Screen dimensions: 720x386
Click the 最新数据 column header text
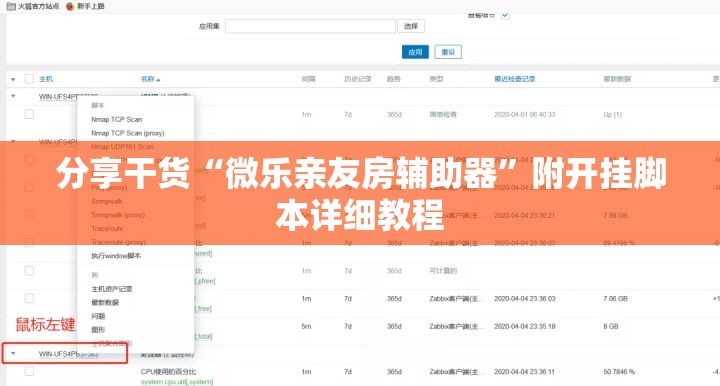tap(617, 79)
